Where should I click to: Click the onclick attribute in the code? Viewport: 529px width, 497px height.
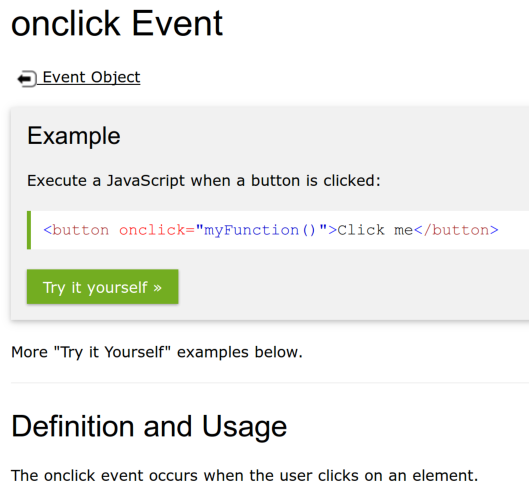[x=152, y=230]
